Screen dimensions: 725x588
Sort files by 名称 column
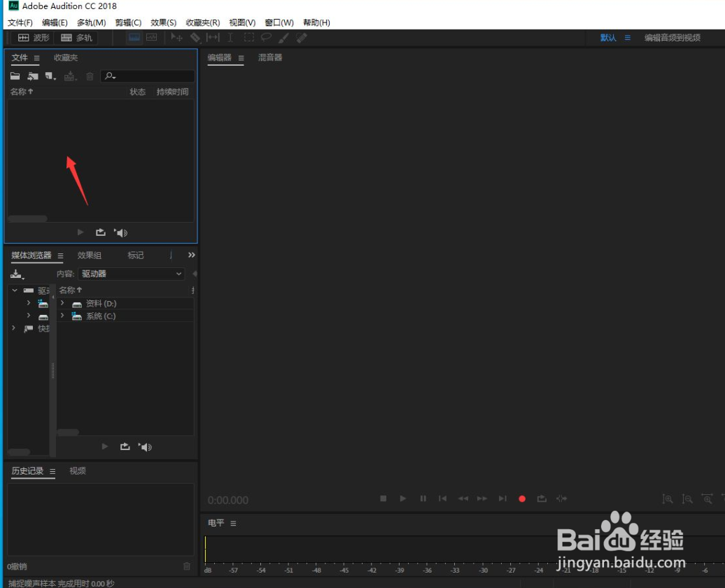coord(22,92)
